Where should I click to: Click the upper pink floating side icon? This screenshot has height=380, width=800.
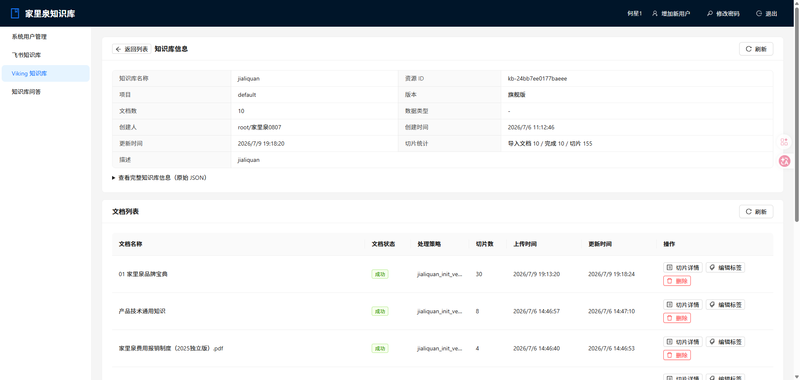784,142
